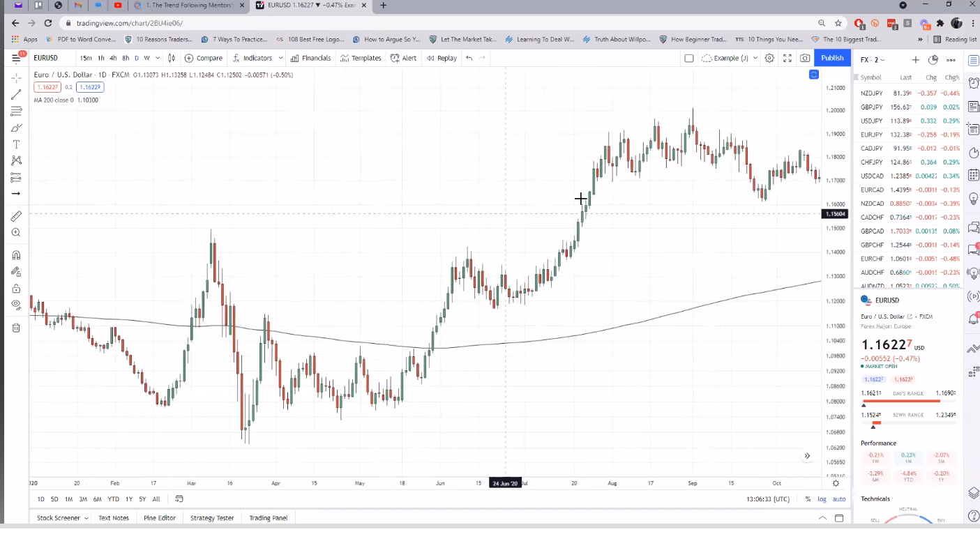Select the trend line drawing tool

coord(16,94)
